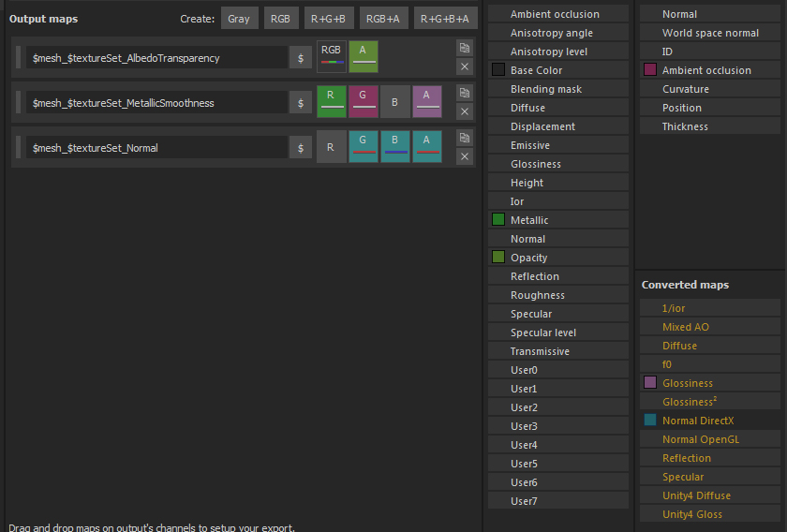This screenshot has height=532, width=787.
Task: Open $ token menu for MetallicSmoothness
Action: 301,103
